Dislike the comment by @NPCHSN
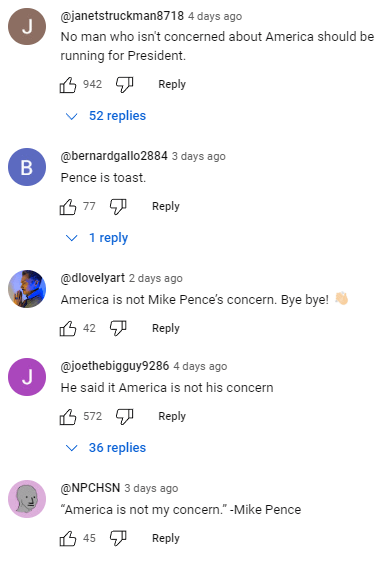This screenshot has height=567, width=381. click(x=118, y=538)
